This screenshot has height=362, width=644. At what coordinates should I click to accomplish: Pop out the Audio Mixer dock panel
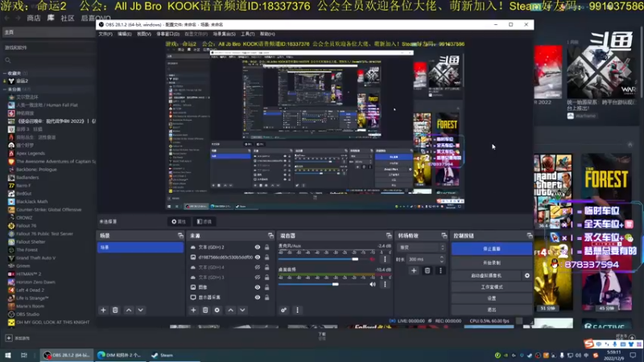pyautogui.click(x=389, y=236)
